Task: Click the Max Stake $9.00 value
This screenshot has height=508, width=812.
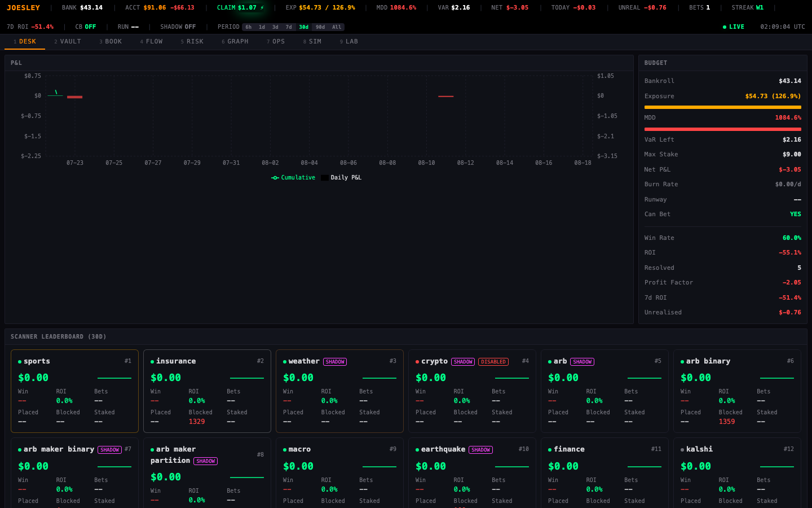Action: click(792, 155)
